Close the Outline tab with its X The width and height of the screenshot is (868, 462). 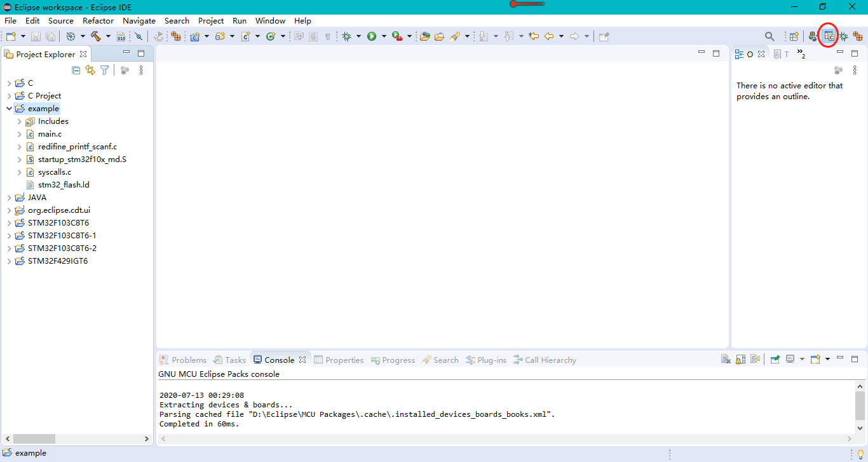(761, 54)
